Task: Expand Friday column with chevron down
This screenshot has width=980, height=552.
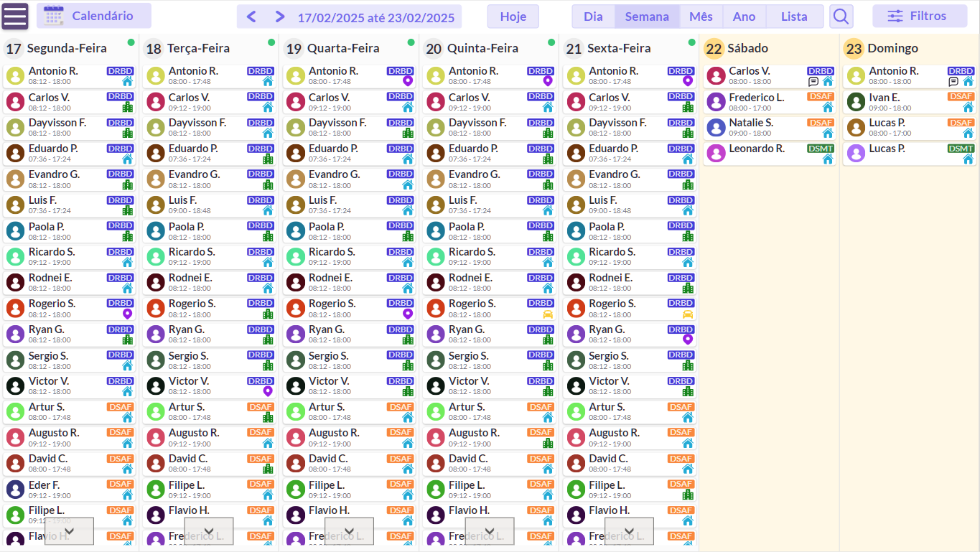Action: coord(629,531)
